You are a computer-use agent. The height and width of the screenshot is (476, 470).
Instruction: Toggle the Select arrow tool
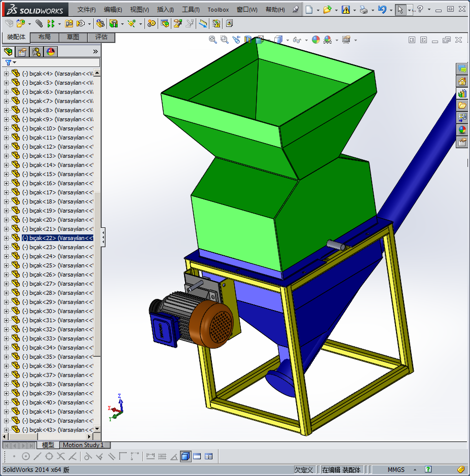(x=400, y=10)
